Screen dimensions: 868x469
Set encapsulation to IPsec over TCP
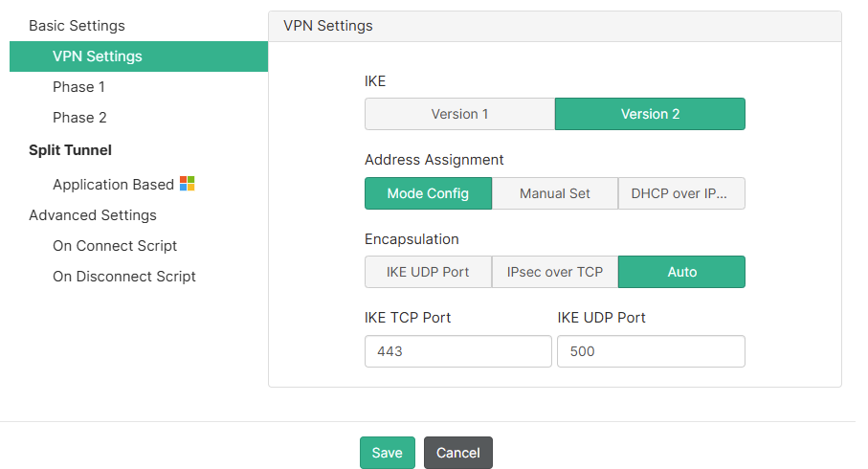[x=555, y=272]
